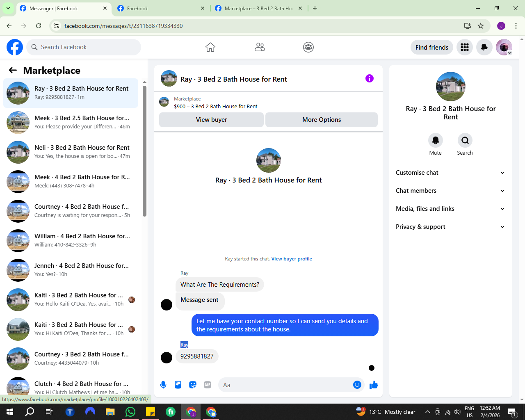Click the What Are The Requirements? message
Image resolution: width=525 pixels, height=420 pixels.
220,285
